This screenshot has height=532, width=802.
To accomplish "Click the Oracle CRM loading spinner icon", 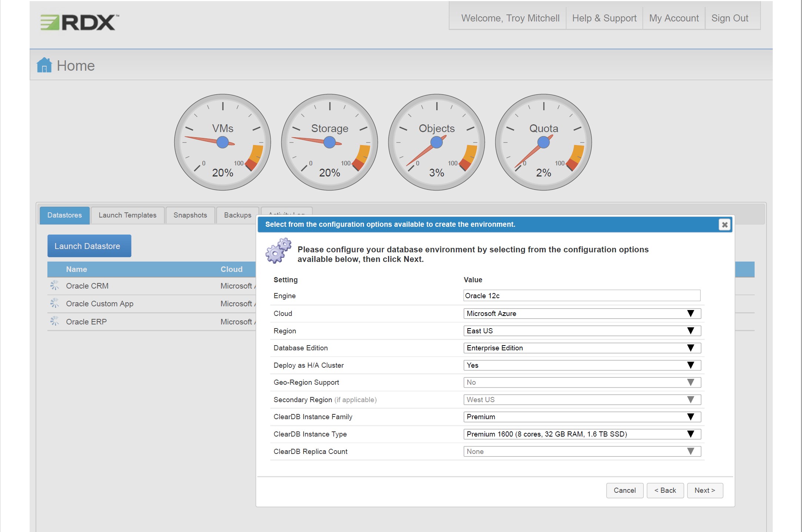I will pyautogui.click(x=54, y=285).
